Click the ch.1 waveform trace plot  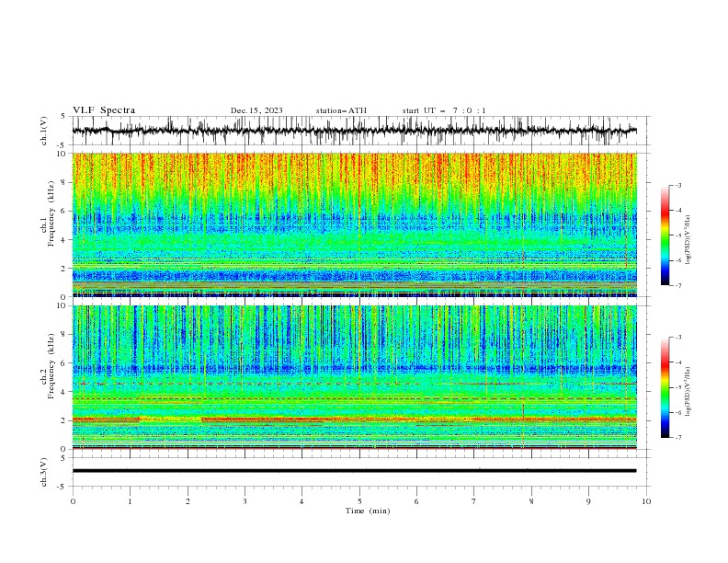[x=355, y=131]
